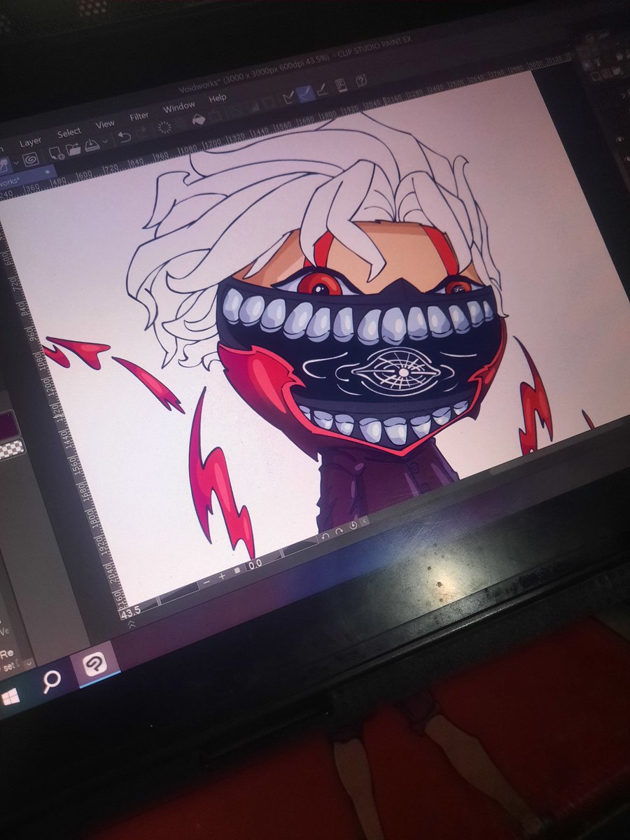The height and width of the screenshot is (840, 630).
Task: Click the Open file folder icon
Action: [73, 149]
